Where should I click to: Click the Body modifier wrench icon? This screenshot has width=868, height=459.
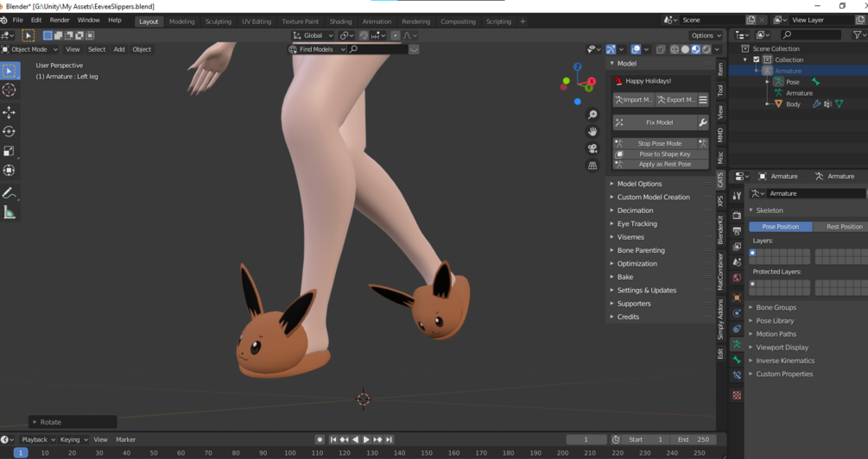point(816,104)
